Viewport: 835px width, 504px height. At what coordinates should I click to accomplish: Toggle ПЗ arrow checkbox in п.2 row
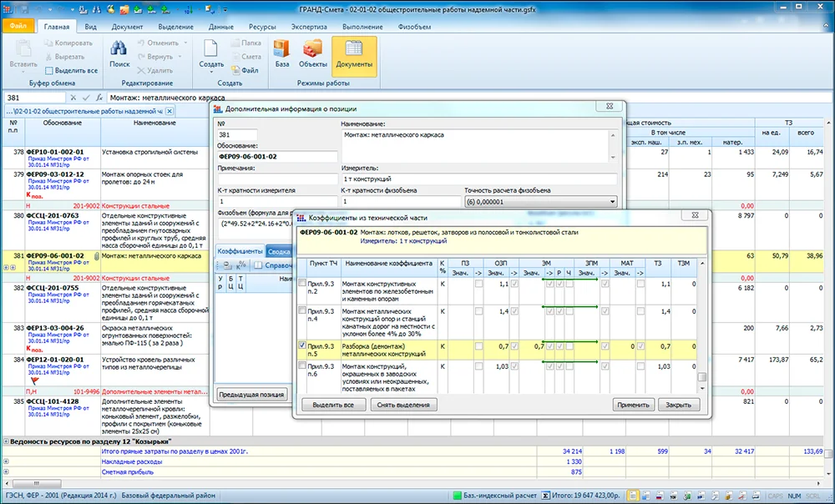pyautogui.click(x=478, y=285)
